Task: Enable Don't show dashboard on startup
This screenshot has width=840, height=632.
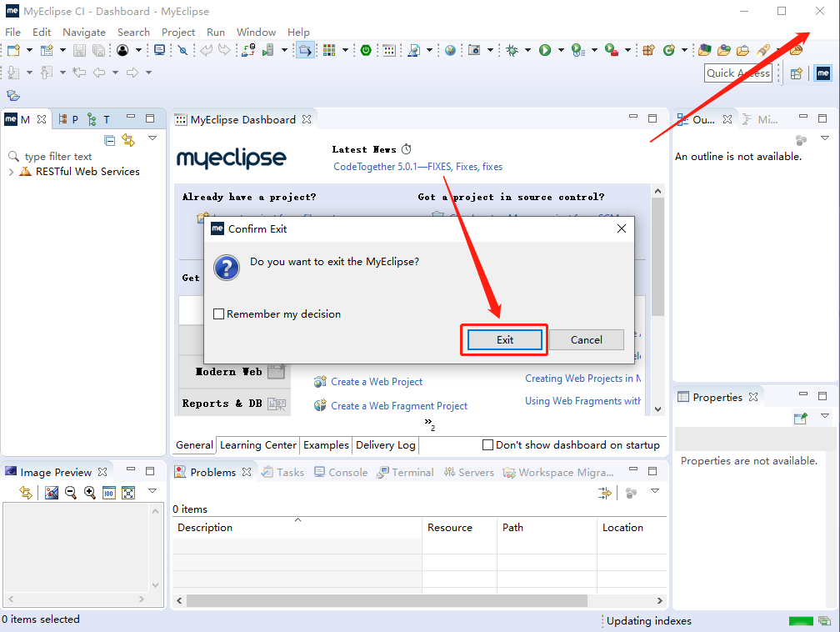Action: pyautogui.click(x=488, y=445)
